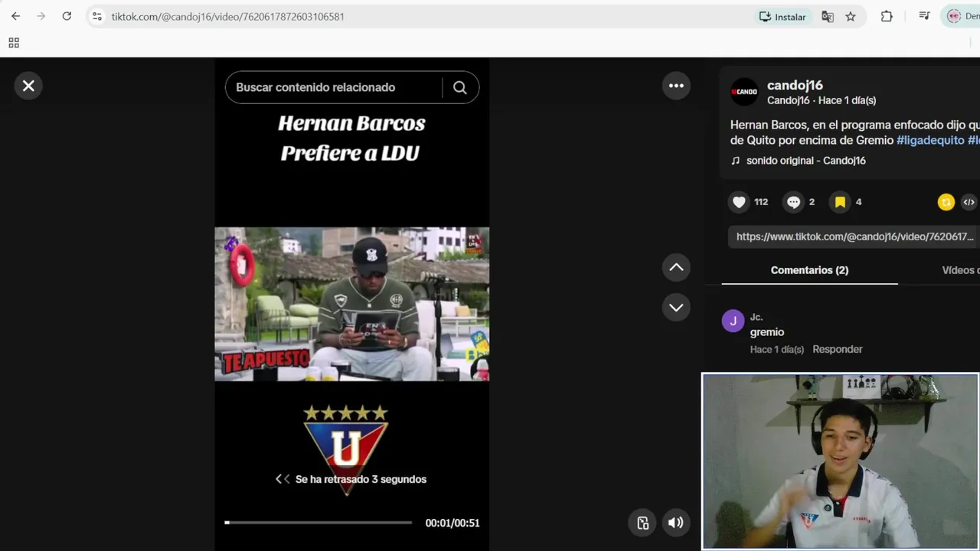View site information icon in address bar

point(96,16)
